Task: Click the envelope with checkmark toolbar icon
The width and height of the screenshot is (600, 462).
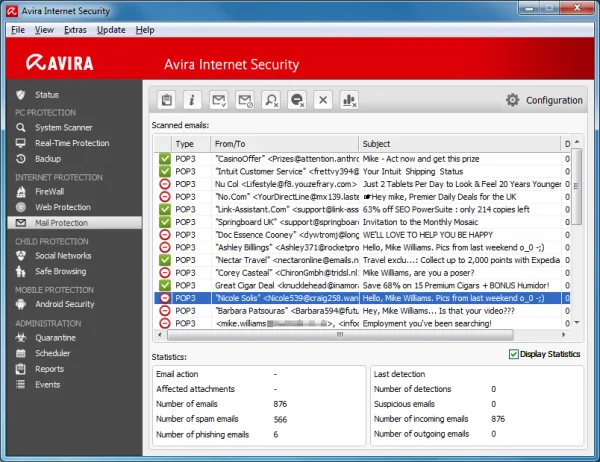Action: click(218, 100)
